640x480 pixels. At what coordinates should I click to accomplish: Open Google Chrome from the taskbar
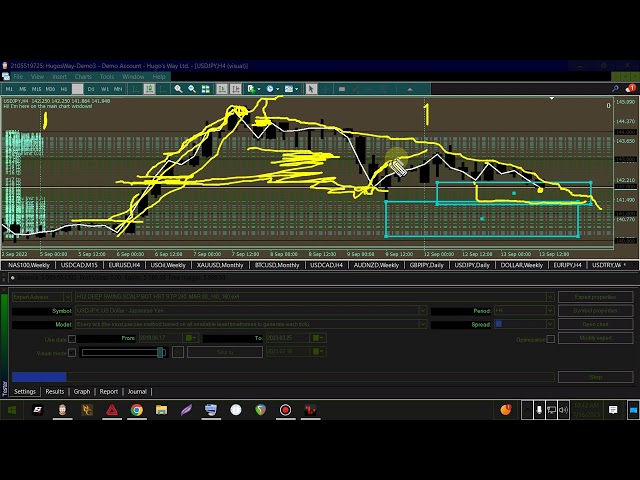[x=136, y=410]
